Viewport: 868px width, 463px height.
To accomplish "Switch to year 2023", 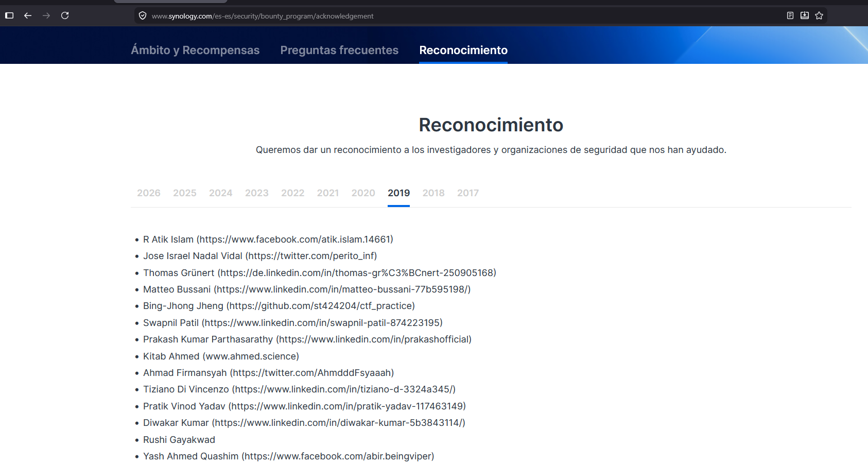I will (257, 193).
